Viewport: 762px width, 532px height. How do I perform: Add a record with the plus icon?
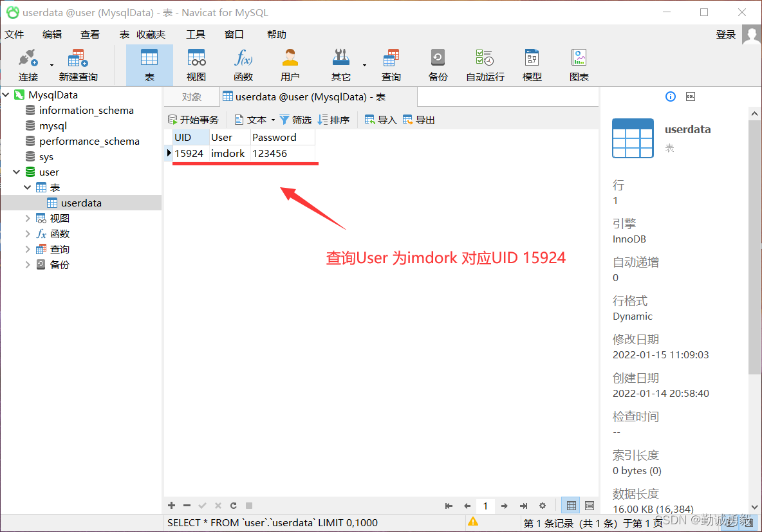click(172, 505)
